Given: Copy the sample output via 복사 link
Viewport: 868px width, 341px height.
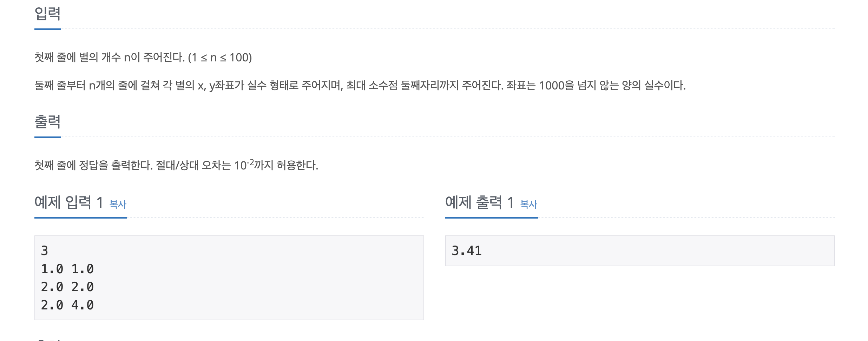Looking at the screenshot, I should pyautogui.click(x=528, y=204).
